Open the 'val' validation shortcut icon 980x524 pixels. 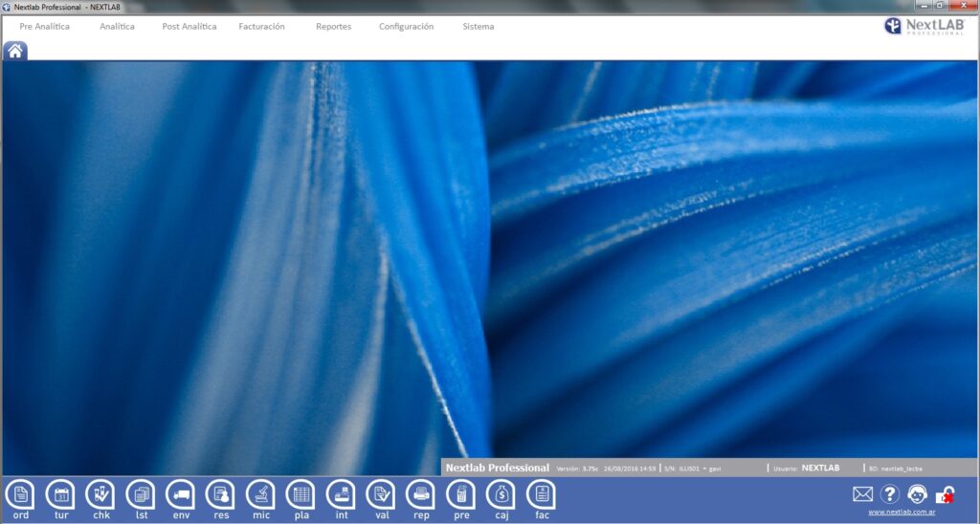coord(381,495)
